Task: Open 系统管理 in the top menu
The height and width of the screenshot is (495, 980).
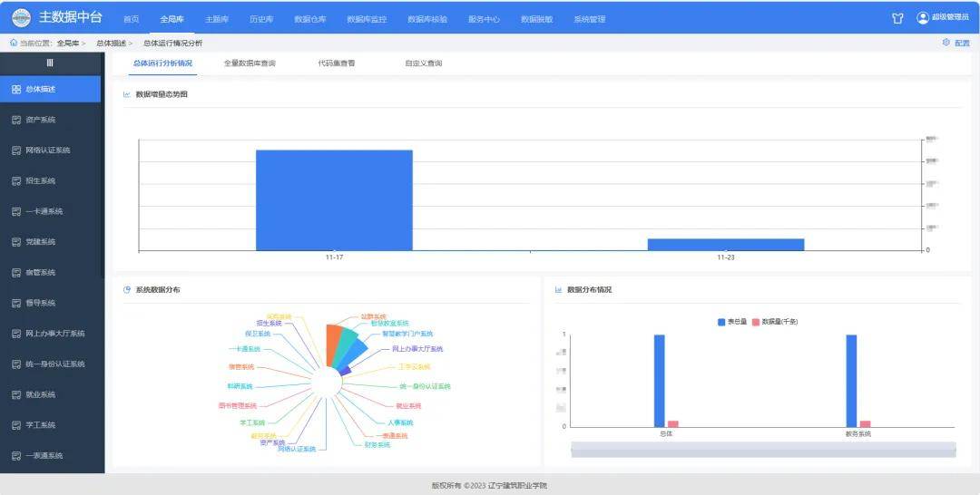Action: (x=589, y=19)
